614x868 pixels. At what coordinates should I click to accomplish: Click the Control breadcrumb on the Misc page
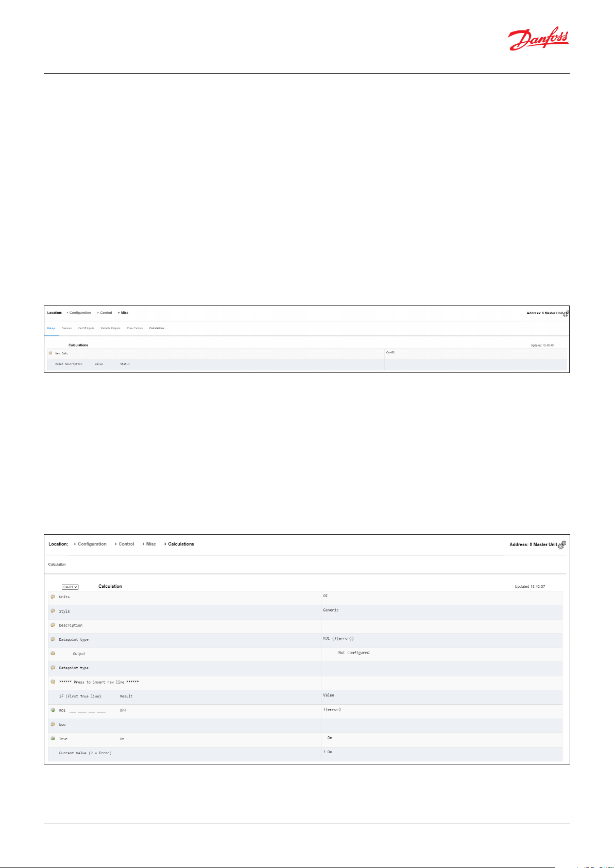pos(106,313)
